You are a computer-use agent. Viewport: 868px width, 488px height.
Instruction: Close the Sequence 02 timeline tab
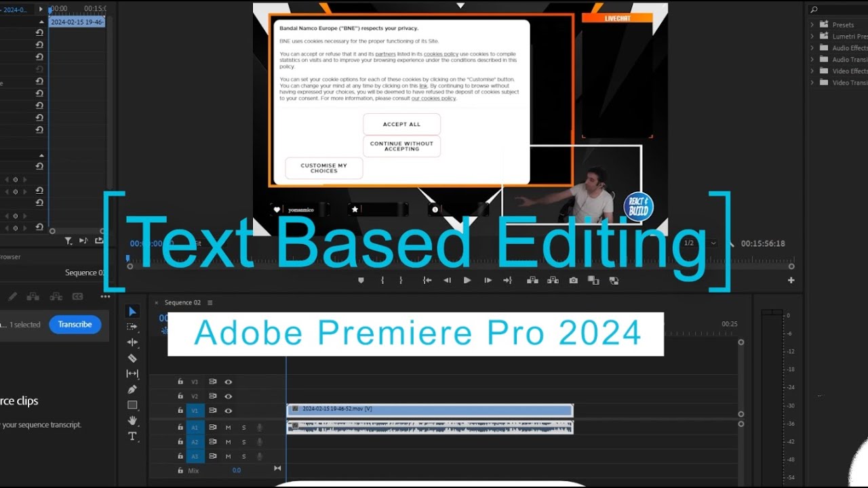point(157,302)
